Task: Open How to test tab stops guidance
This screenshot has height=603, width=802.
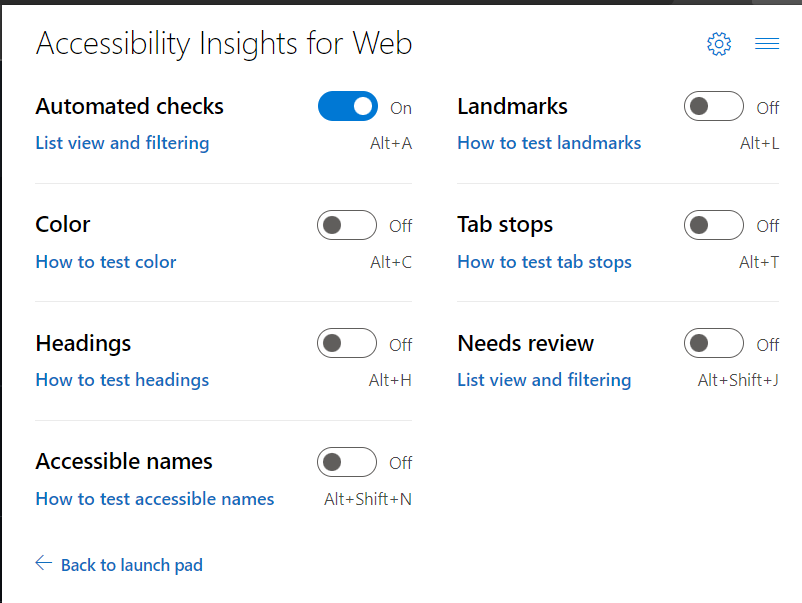Action: click(x=544, y=262)
